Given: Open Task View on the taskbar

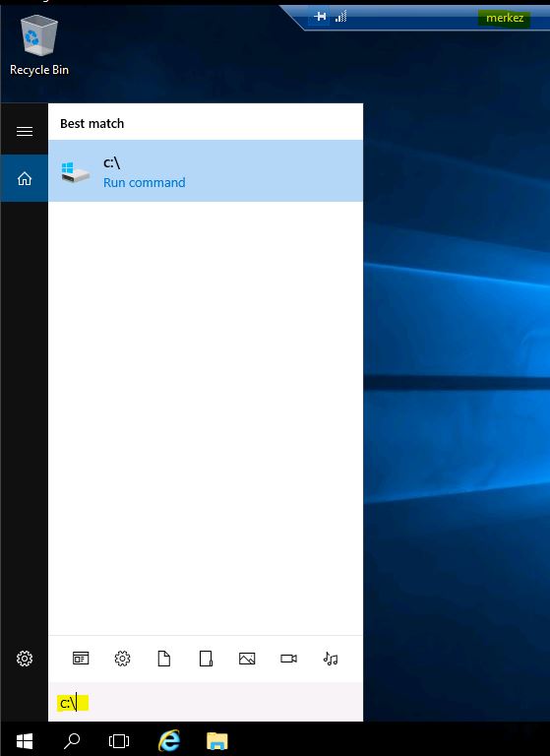Looking at the screenshot, I should coord(119,740).
